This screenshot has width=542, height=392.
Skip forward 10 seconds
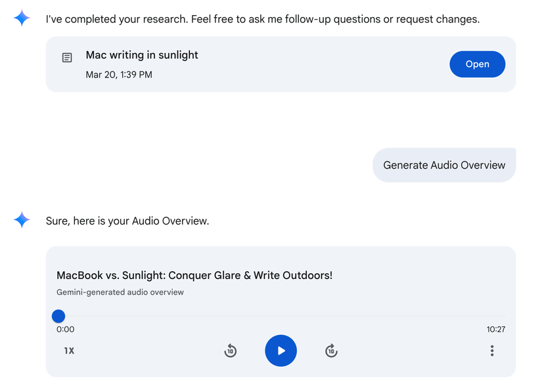331,351
